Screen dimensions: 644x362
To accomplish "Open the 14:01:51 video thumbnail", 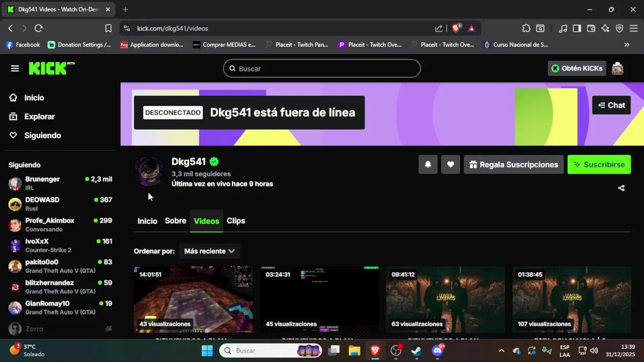I will click(193, 300).
